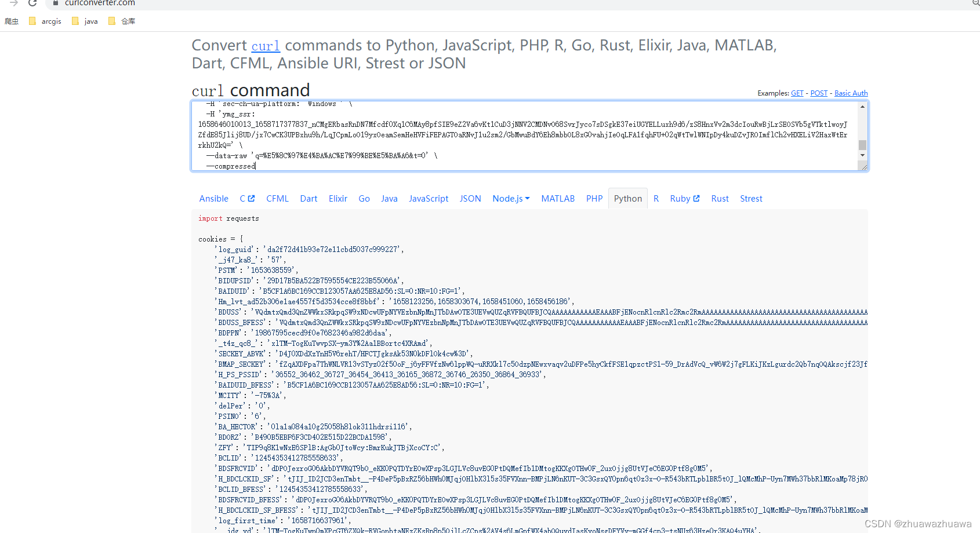This screenshot has height=533, width=980.
Task: Select the Python tab
Action: tap(628, 199)
